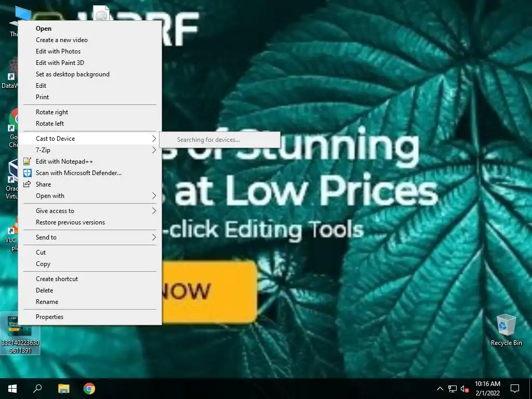This screenshot has height=399, width=532.
Task: Expand the Give access to submenu arrow
Action: pos(154,211)
